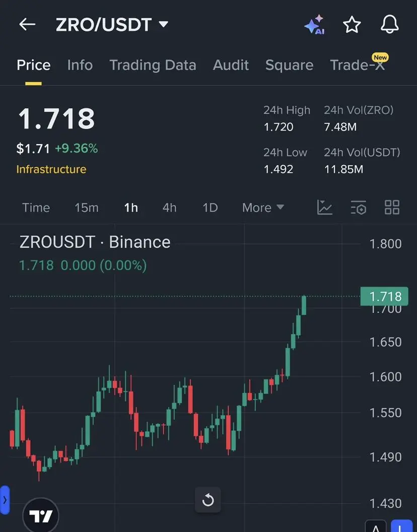Tap the Infrastructure category link

pyautogui.click(x=51, y=169)
